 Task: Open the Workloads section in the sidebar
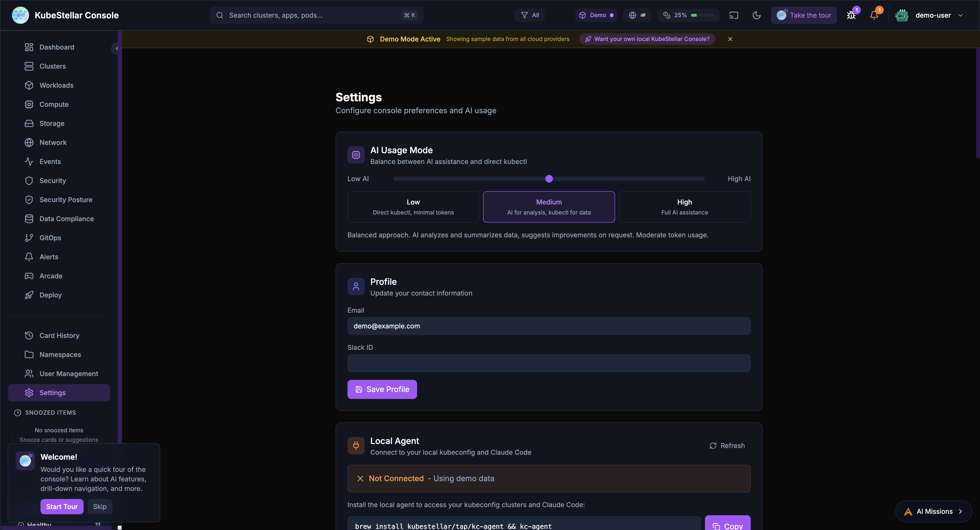pyautogui.click(x=56, y=85)
